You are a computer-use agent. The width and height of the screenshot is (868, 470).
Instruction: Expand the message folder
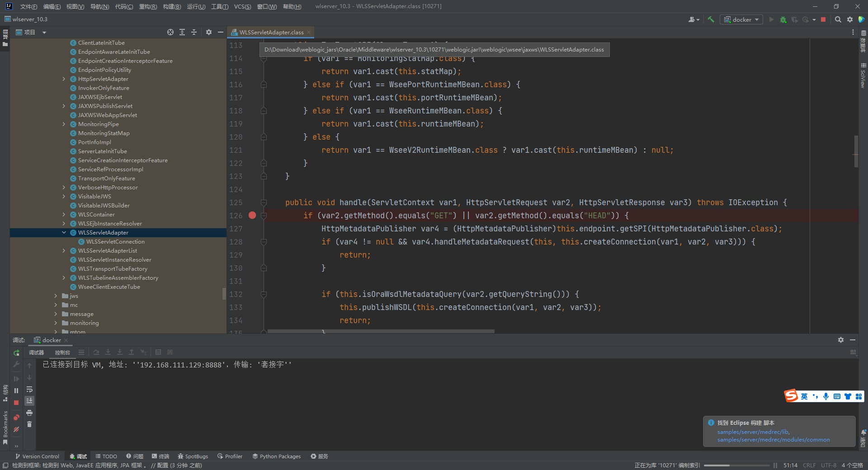56,314
